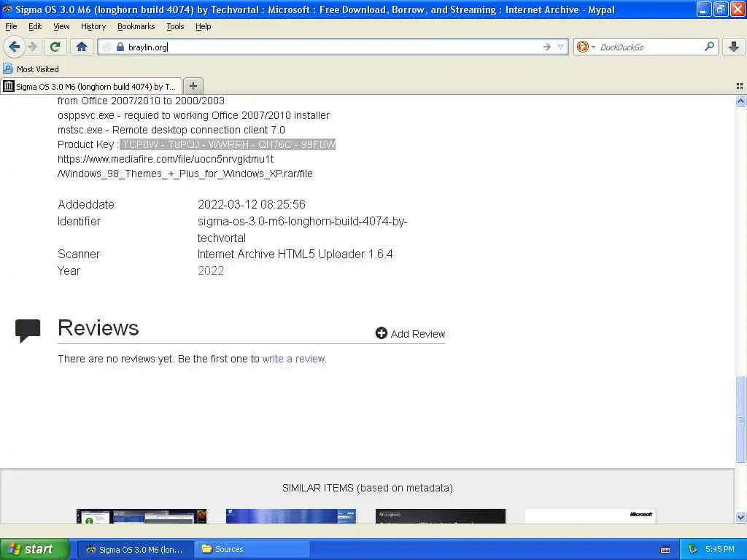Click the second blue similar item thumbnail
Image resolution: width=747 pixels, height=560 pixels.
[x=291, y=516]
